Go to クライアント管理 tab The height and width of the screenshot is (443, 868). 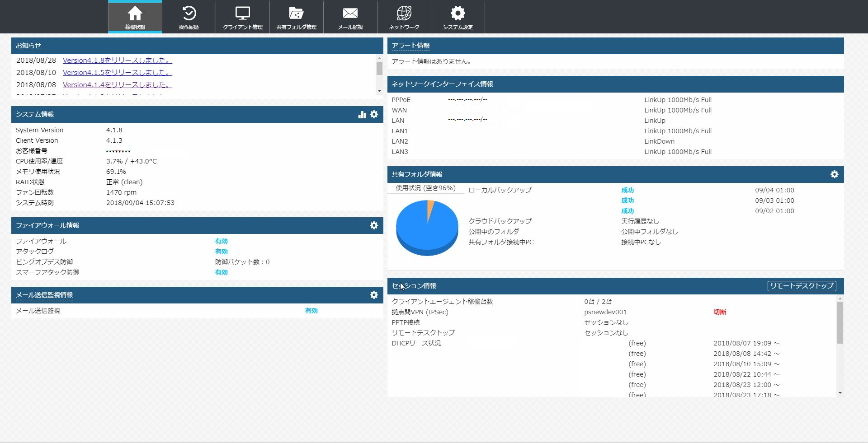(242, 17)
